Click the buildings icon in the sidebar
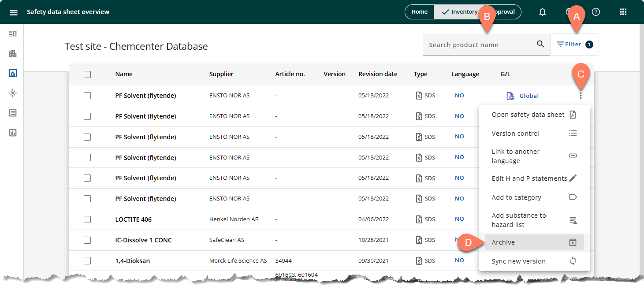Image resolution: width=644 pixels, height=286 pixels. (x=13, y=53)
